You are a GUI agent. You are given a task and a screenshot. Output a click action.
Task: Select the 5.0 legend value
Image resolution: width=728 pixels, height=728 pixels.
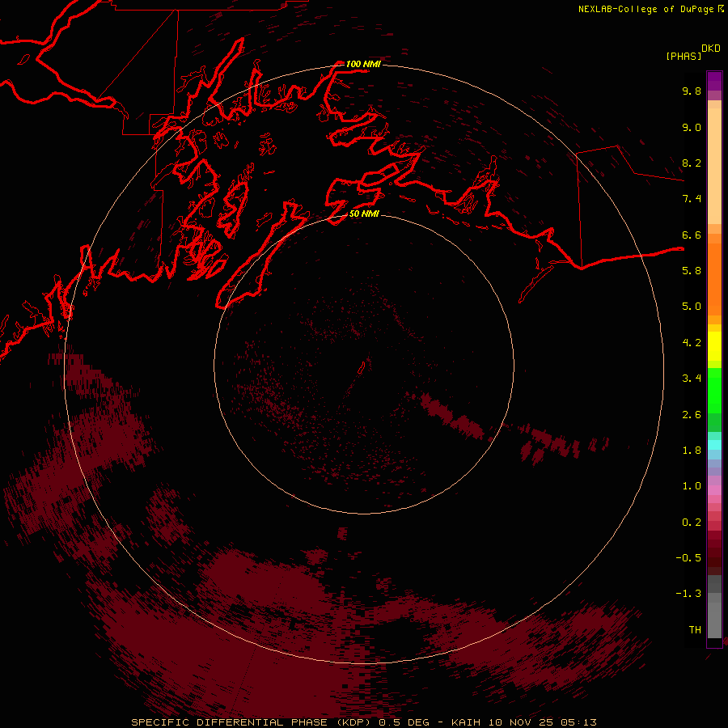click(692, 307)
